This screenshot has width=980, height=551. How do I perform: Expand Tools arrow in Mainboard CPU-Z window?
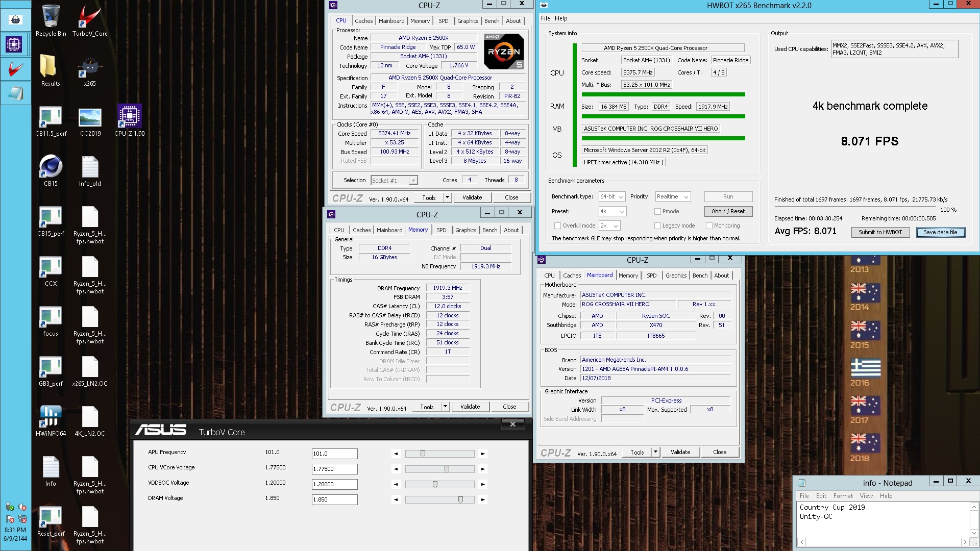pyautogui.click(x=655, y=452)
